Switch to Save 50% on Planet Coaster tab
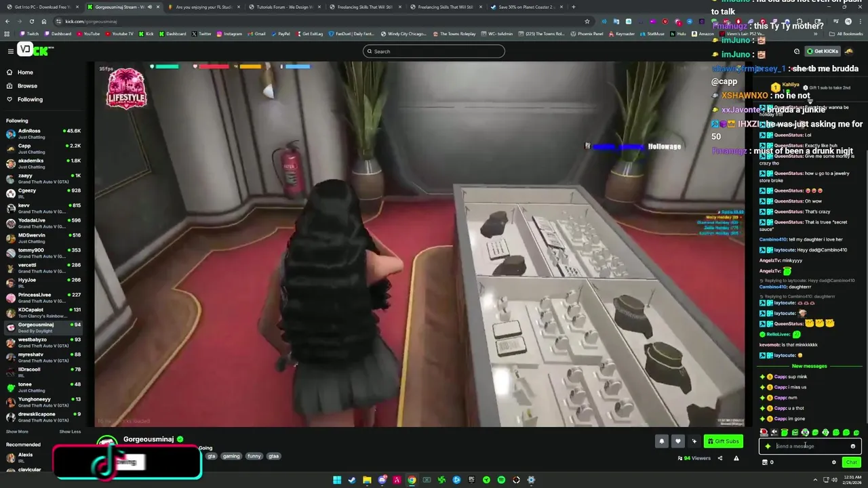The image size is (868, 488). (x=527, y=7)
